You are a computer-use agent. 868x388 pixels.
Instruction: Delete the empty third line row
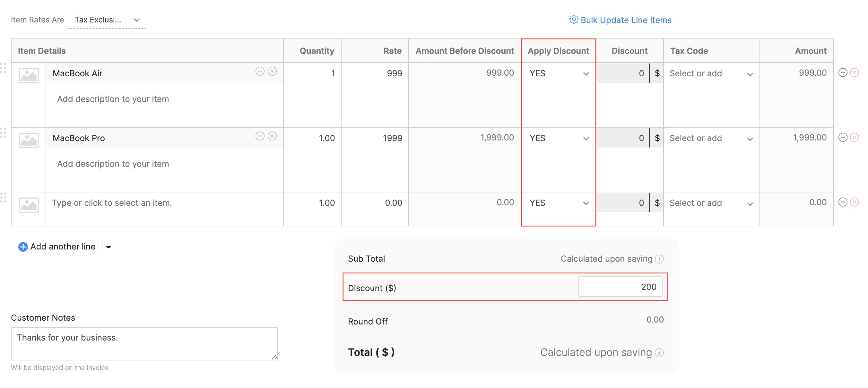pos(855,202)
